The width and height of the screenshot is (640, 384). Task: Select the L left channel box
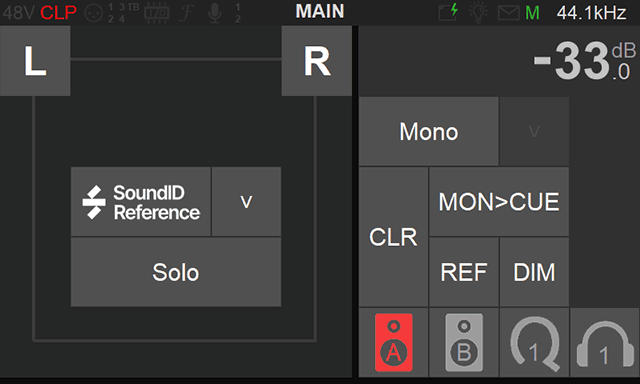35,61
